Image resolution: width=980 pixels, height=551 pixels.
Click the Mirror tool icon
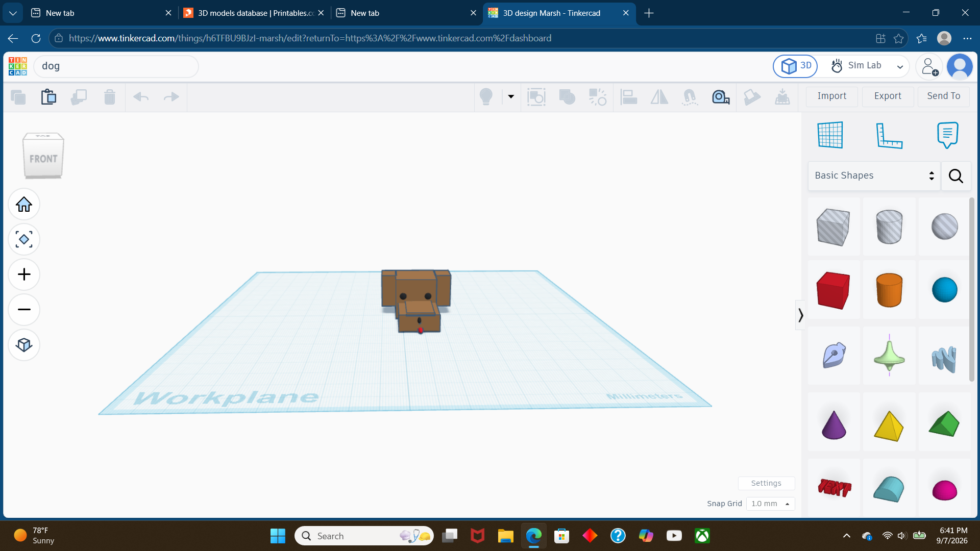coord(659,96)
